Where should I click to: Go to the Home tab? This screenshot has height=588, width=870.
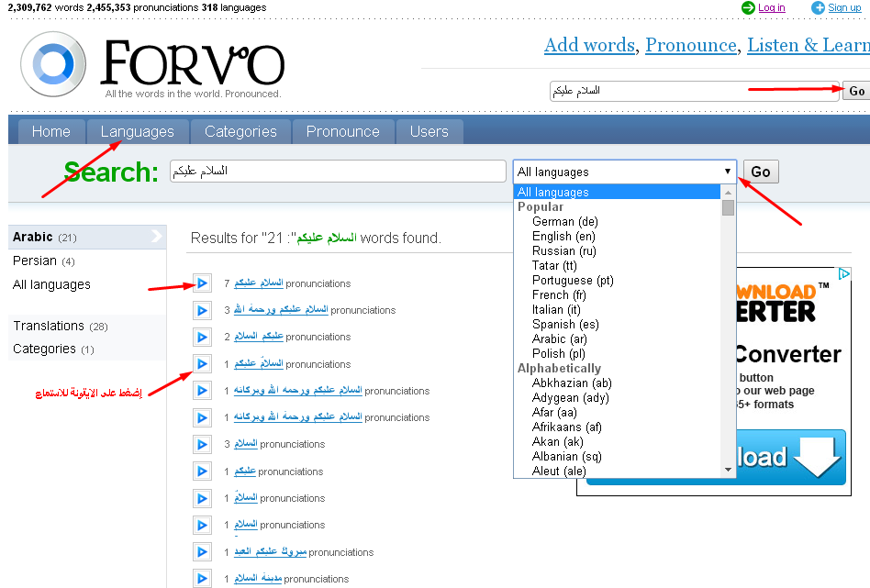(x=51, y=131)
